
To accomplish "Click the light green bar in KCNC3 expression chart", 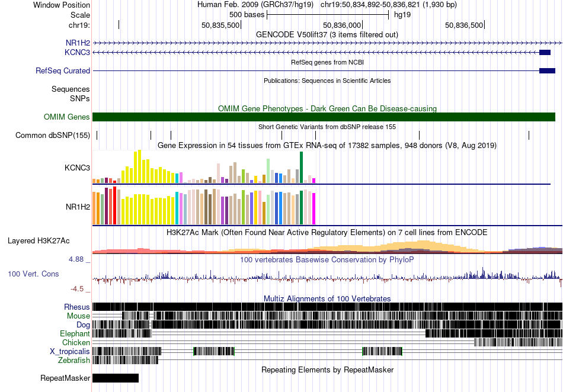I will coord(268,171).
